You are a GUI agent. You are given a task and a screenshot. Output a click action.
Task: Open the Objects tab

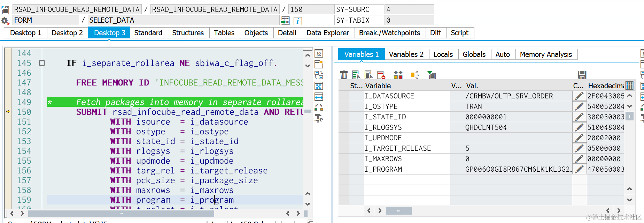[x=256, y=33]
